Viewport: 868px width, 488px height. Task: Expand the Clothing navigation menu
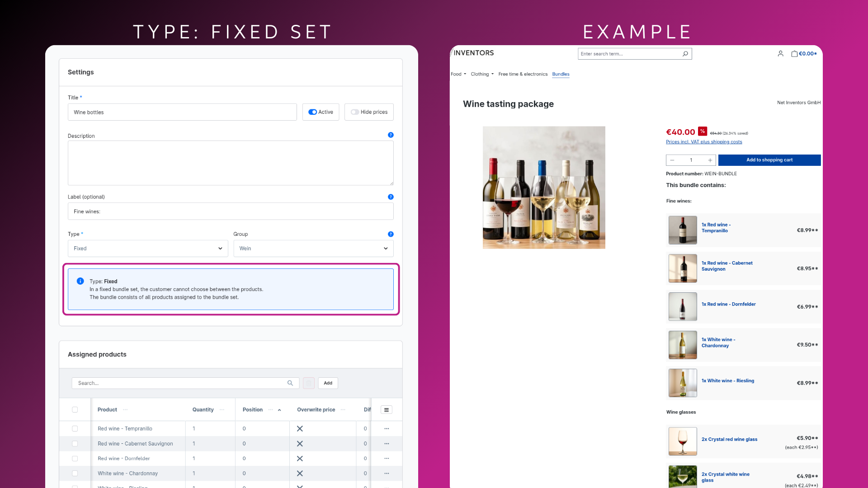[482, 74]
